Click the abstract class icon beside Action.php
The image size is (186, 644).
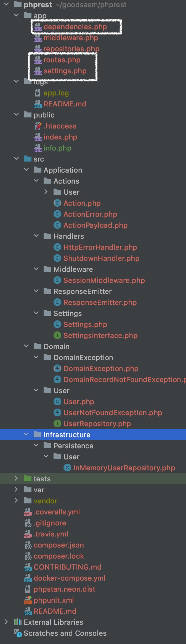click(x=57, y=203)
